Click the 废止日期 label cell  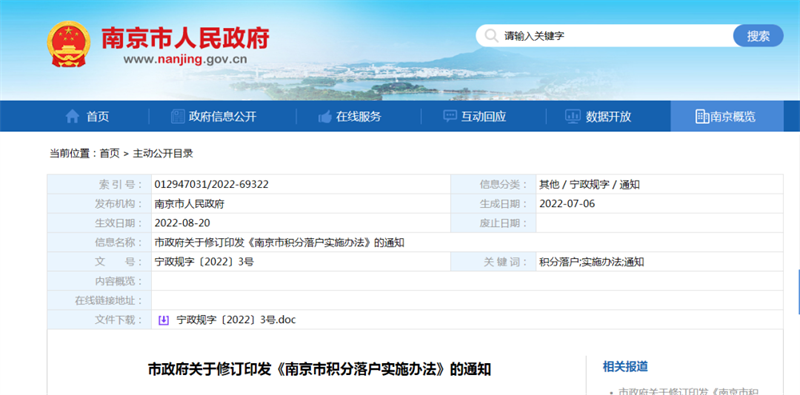493,224
